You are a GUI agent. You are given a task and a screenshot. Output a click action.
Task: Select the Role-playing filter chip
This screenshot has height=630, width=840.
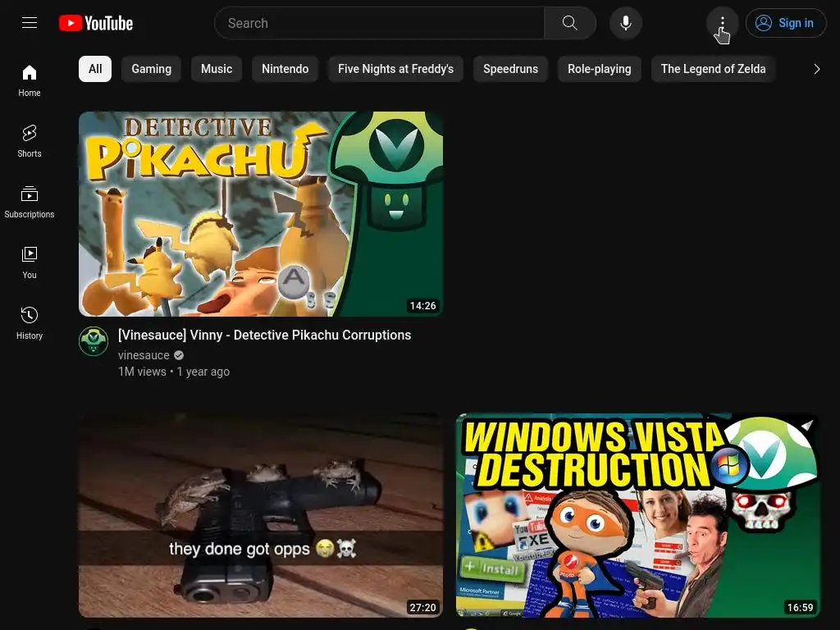600,69
